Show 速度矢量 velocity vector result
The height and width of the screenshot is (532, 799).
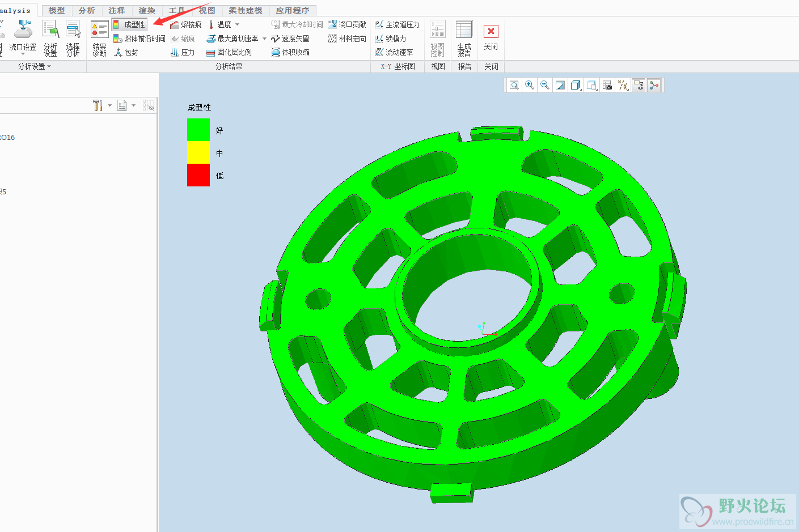(290, 39)
